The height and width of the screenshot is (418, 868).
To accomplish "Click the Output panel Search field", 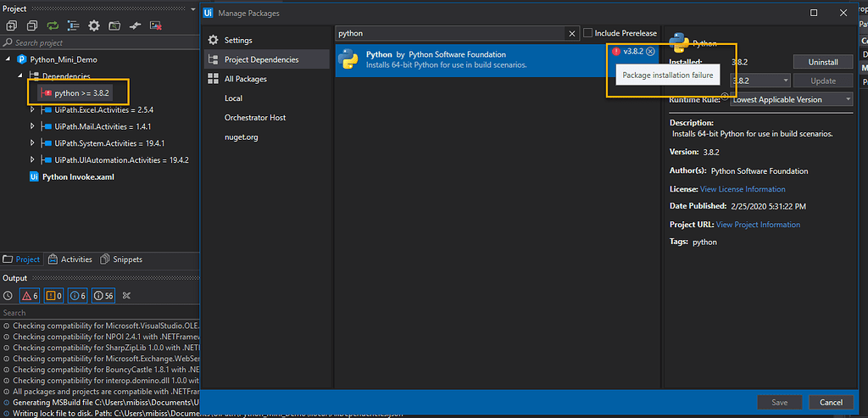I will coord(100,313).
